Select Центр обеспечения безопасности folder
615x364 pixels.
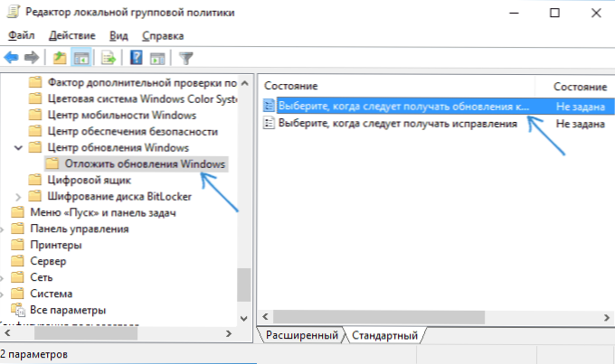click(133, 131)
